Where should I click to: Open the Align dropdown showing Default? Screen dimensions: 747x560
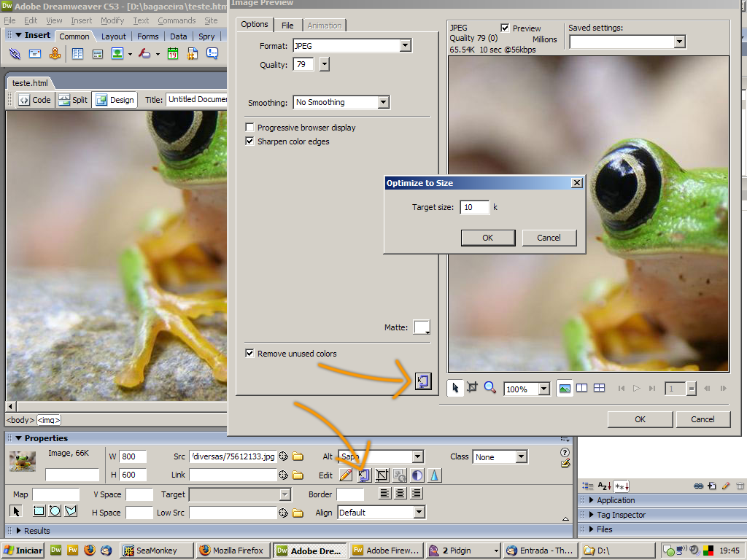click(419, 513)
